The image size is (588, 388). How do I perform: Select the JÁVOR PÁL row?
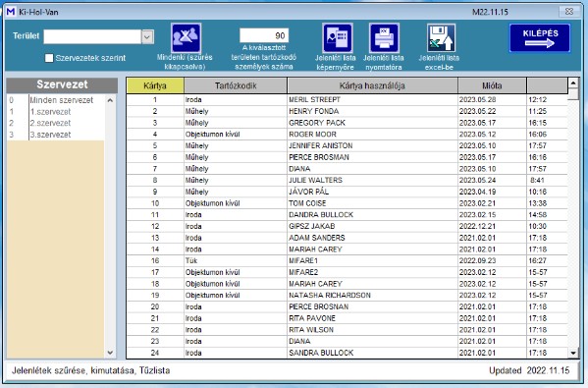tap(347, 192)
